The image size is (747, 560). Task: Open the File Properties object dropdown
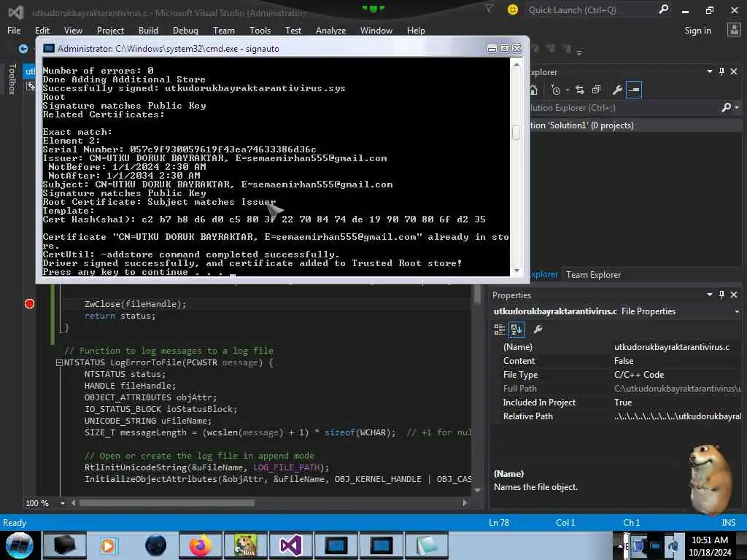point(737,311)
